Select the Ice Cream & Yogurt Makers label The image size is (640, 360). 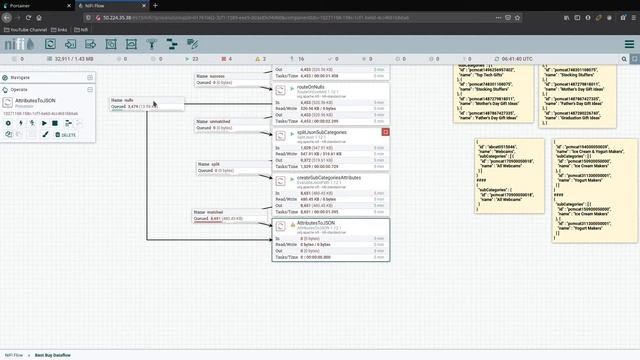[x=594, y=191]
